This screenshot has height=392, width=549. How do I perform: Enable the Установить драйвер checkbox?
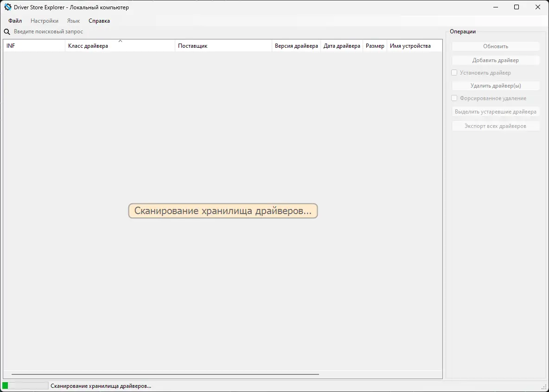pos(454,72)
